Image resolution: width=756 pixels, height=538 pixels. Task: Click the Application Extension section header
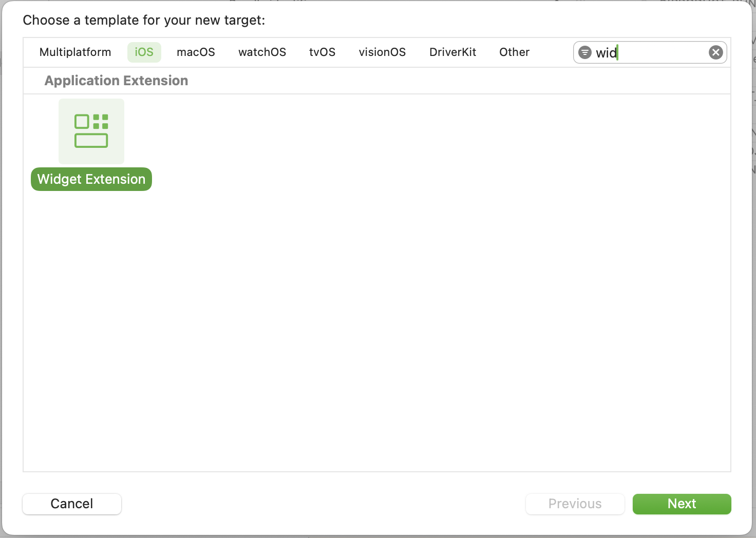[x=116, y=81]
